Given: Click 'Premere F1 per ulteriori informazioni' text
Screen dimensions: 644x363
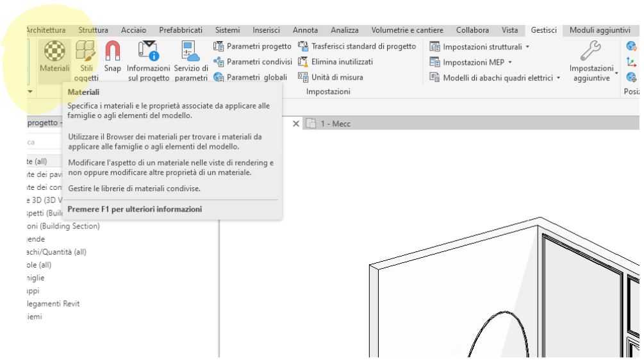Looking at the screenshot, I should click(135, 209).
